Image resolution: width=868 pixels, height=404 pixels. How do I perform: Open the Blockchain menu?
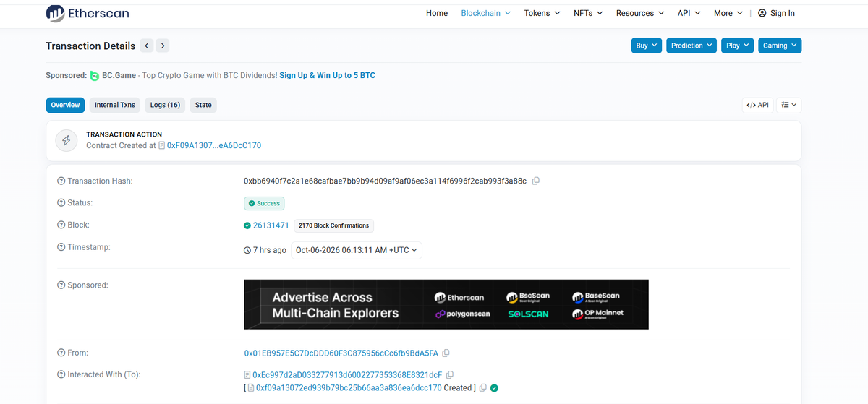click(x=486, y=13)
